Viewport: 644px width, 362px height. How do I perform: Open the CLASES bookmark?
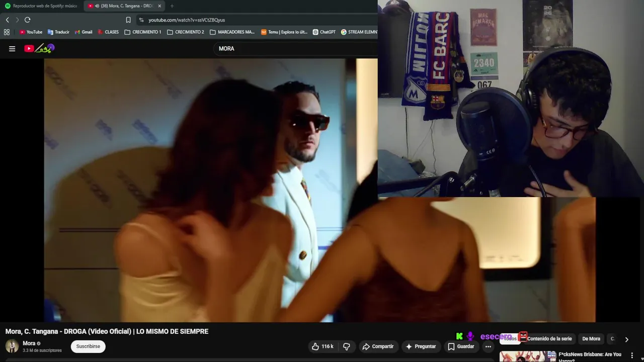coord(108,32)
